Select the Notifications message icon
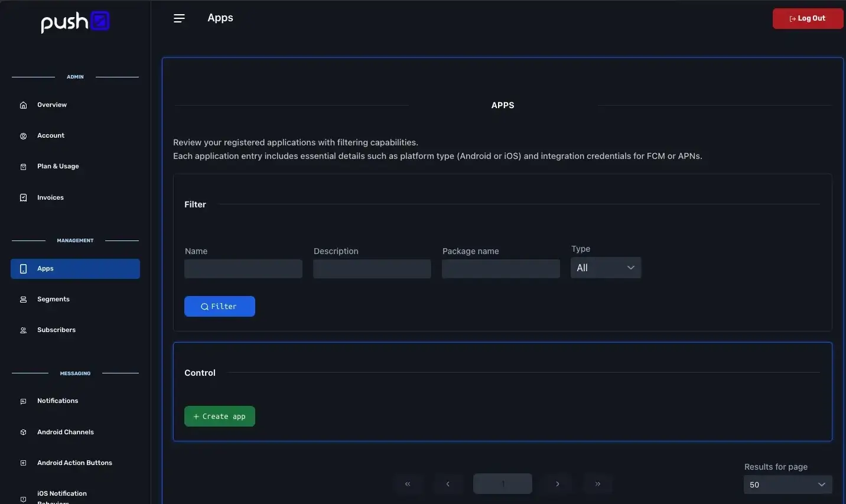This screenshot has width=846, height=504. tap(22, 401)
